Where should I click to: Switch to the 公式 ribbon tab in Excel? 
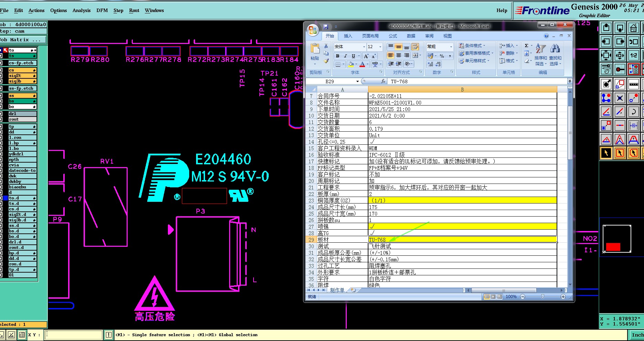coord(393,36)
